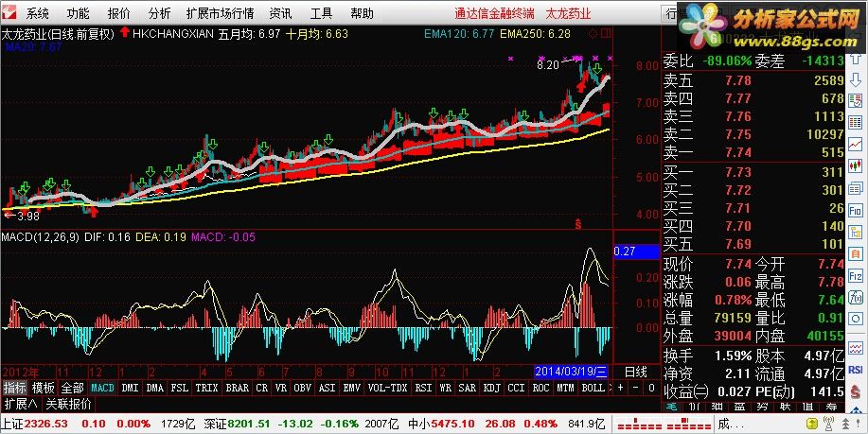The height and width of the screenshot is (434, 868).
Task: Click 买一 price 7.73
Action: [738, 172]
